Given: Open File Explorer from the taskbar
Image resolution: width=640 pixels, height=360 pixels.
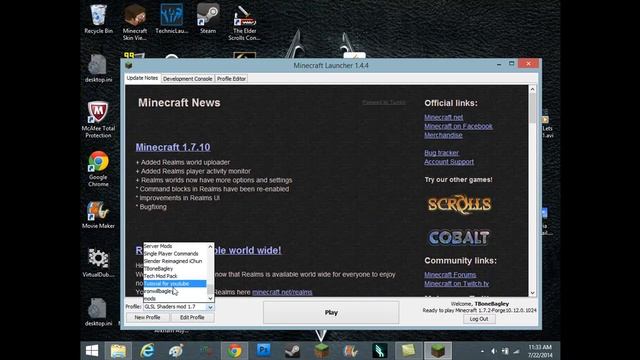Looking at the screenshot, I should [118, 351].
